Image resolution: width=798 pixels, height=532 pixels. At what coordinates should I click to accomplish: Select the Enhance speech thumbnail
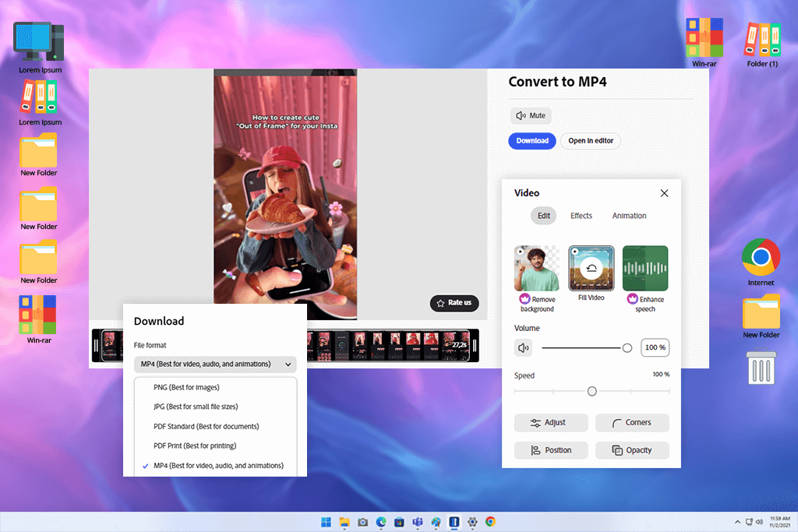[x=645, y=269]
